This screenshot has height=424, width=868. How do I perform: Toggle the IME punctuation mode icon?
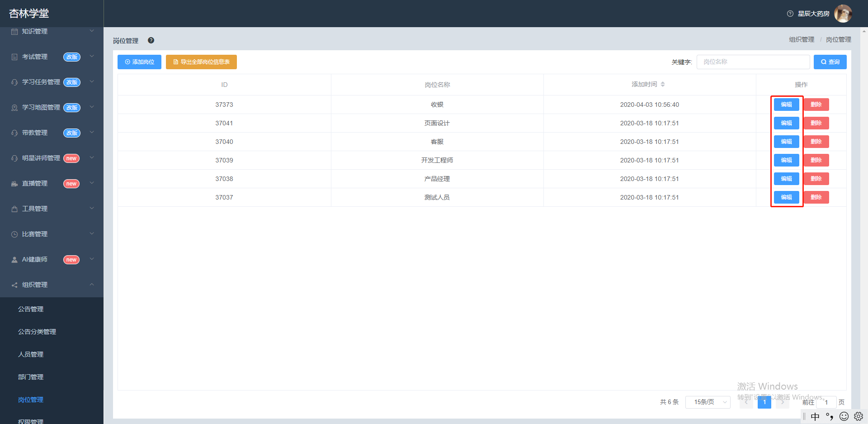(830, 416)
